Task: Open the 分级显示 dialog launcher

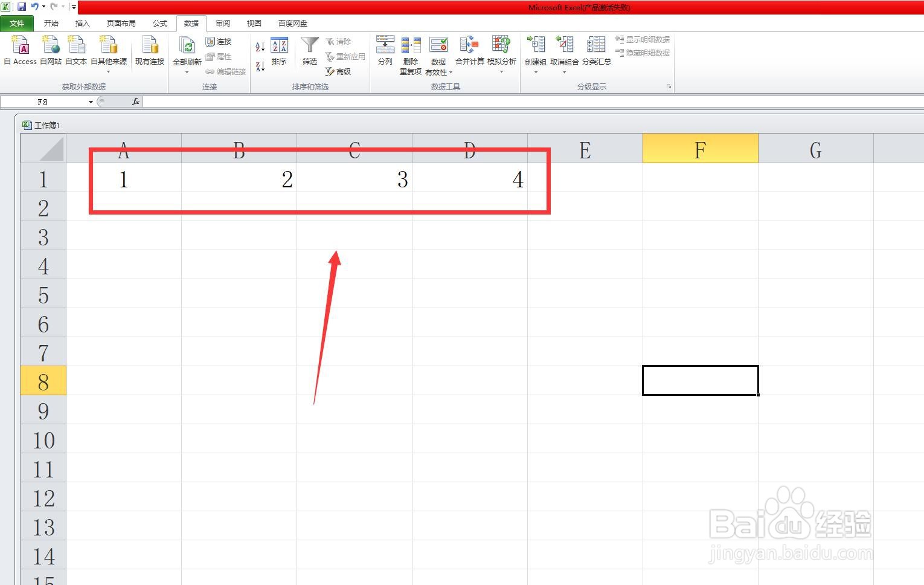Action: [669, 87]
